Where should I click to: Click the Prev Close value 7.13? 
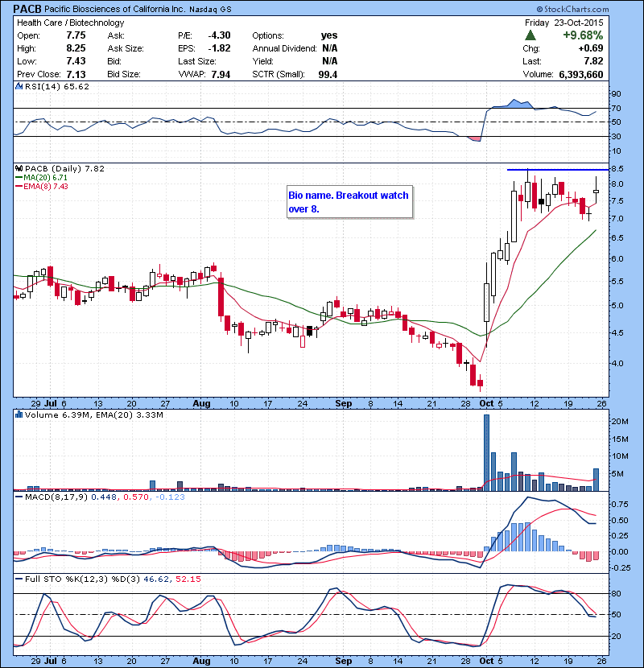click(x=76, y=74)
